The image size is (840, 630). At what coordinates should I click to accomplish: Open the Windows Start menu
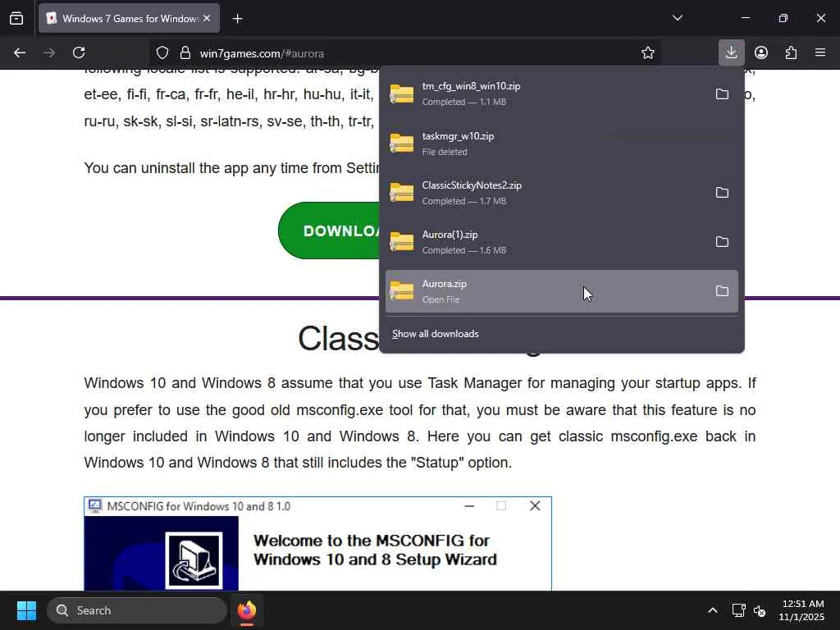(26, 610)
